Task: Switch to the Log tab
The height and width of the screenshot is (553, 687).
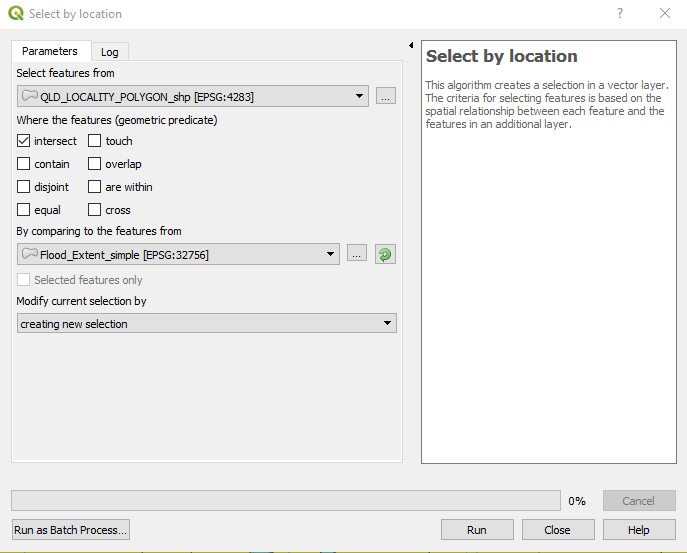Action: coord(109,52)
